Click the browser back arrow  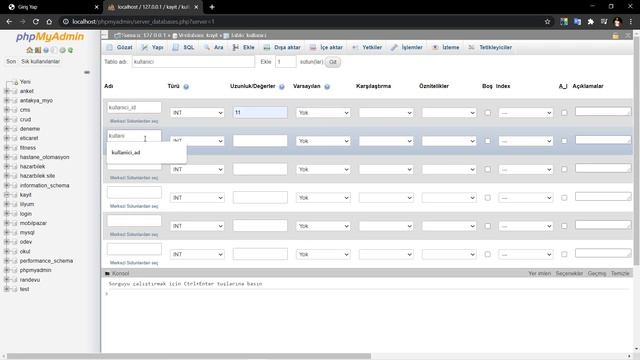pos(9,22)
